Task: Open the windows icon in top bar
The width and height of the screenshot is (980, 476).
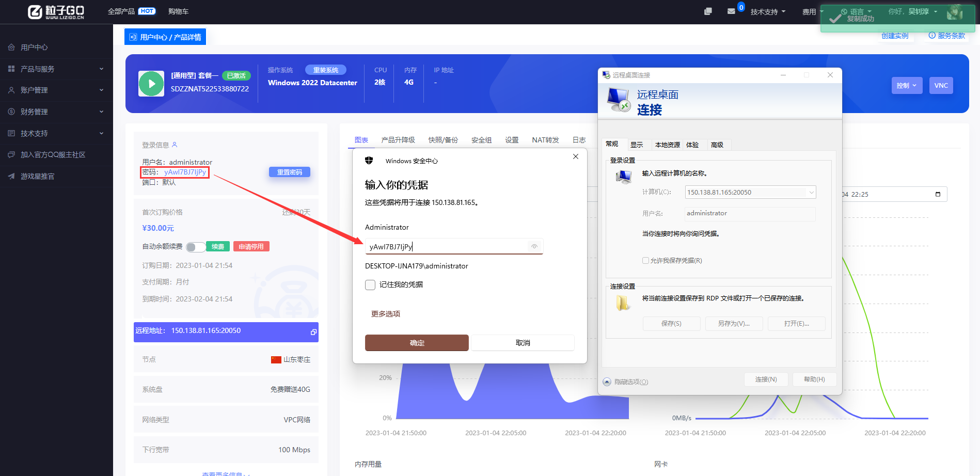Action: (708, 11)
